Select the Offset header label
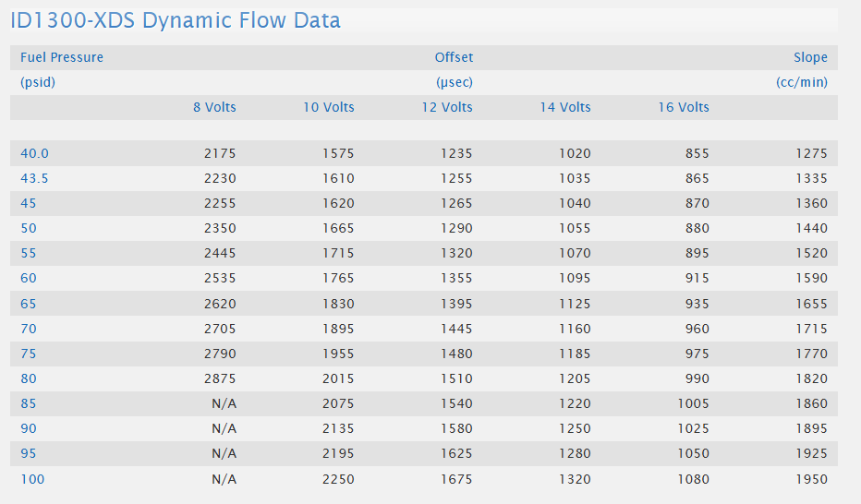This screenshot has height=504, width=861. [454, 57]
